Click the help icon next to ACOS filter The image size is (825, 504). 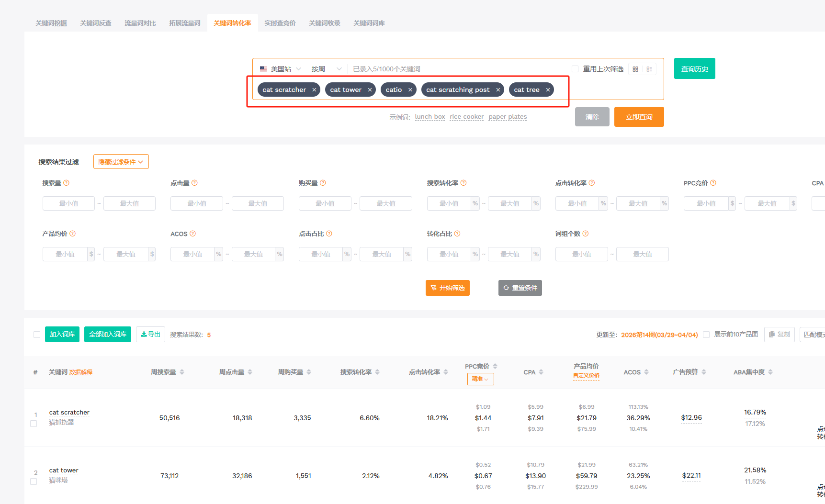point(193,234)
